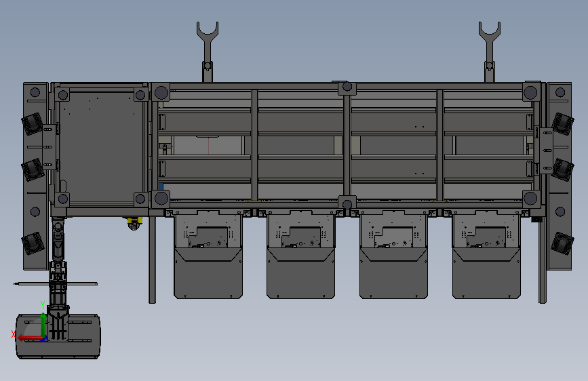Select the large cabinet panel on the left
Image resolution: width=588 pixels, height=381 pixels.
pos(100,146)
